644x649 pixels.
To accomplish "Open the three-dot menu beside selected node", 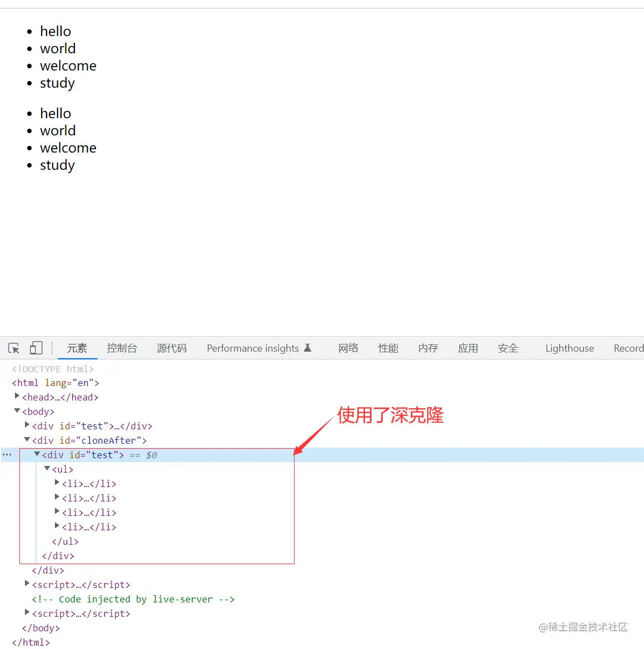I will [7, 454].
